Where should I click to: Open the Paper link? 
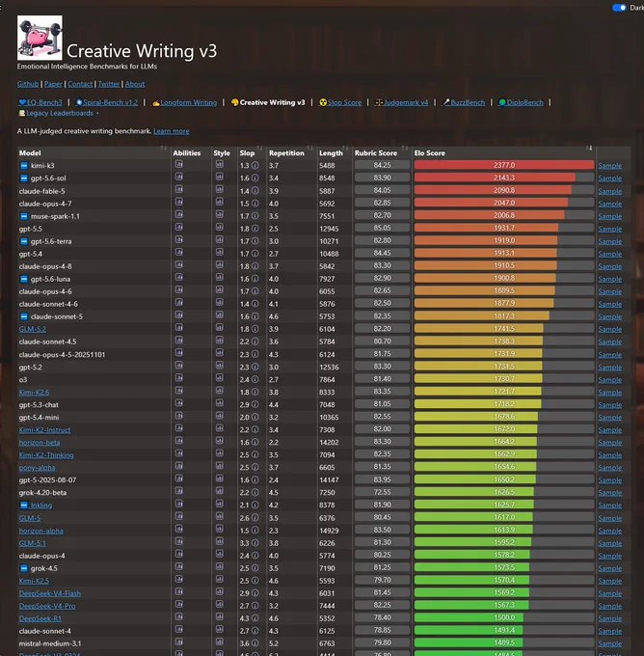coord(53,84)
